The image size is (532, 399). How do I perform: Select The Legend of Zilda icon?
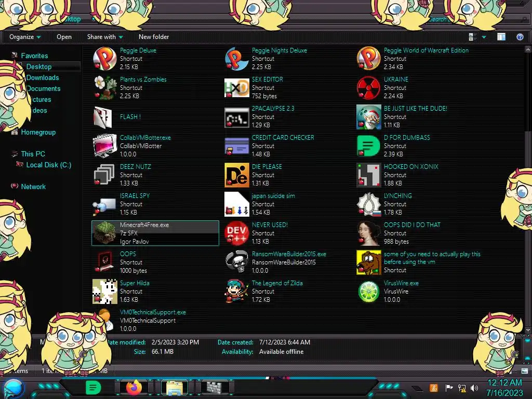(x=236, y=291)
